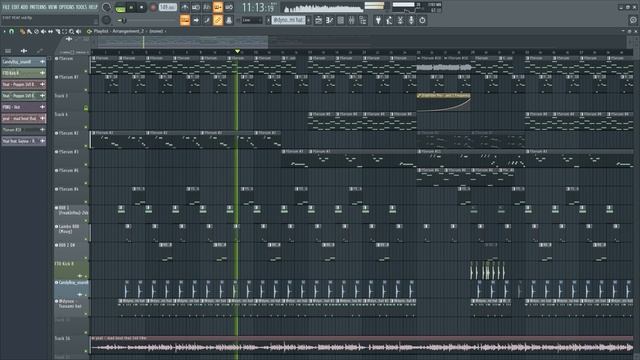Select FTD Kick 8 clip in the picker panel
The width and height of the screenshot is (640, 360).
[24, 73]
